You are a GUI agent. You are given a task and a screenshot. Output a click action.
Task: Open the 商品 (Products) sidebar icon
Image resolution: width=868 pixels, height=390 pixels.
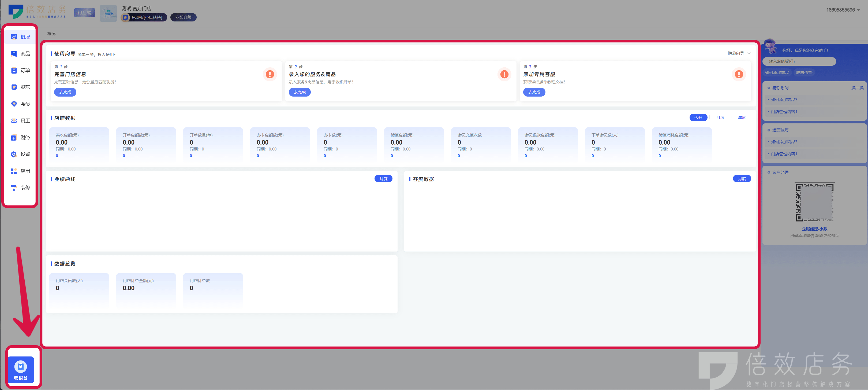pyautogui.click(x=14, y=54)
